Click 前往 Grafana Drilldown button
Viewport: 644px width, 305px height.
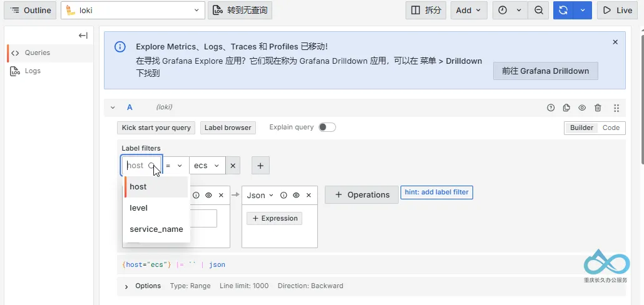546,71
